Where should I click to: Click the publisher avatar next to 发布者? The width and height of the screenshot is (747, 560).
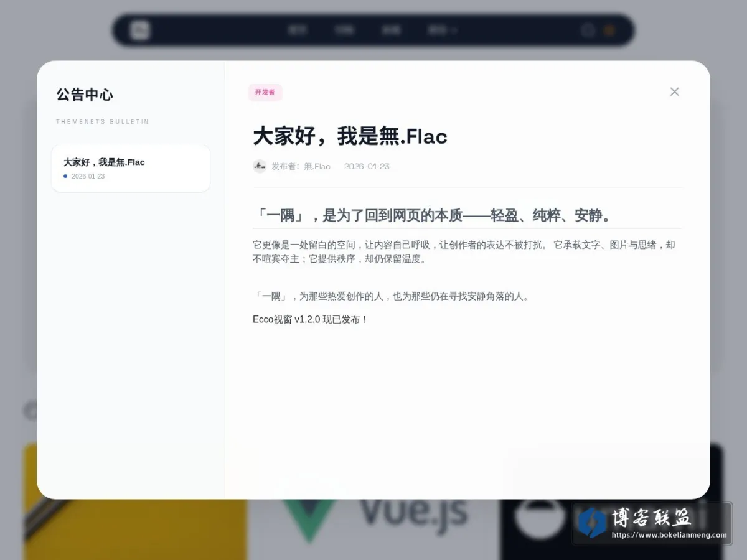(x=260, y=166)
